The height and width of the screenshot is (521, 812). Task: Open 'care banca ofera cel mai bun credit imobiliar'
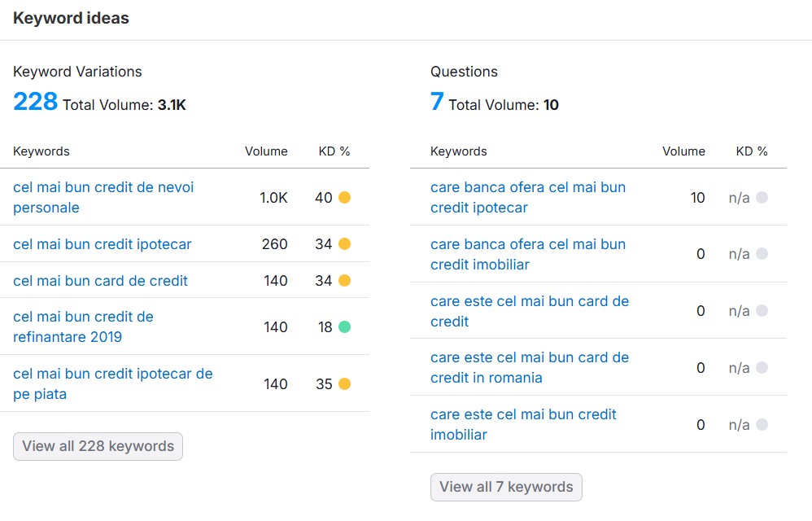[x=528, y=254]
